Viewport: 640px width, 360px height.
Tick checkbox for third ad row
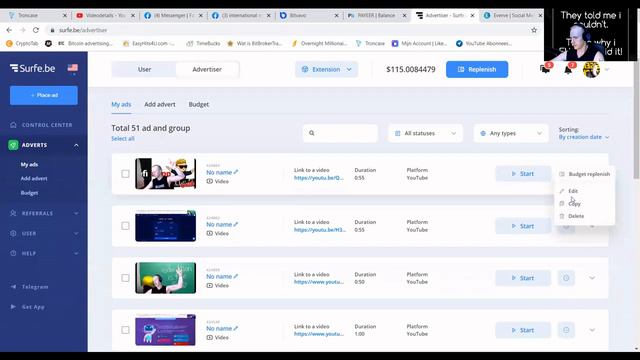(x=125, y=278)
